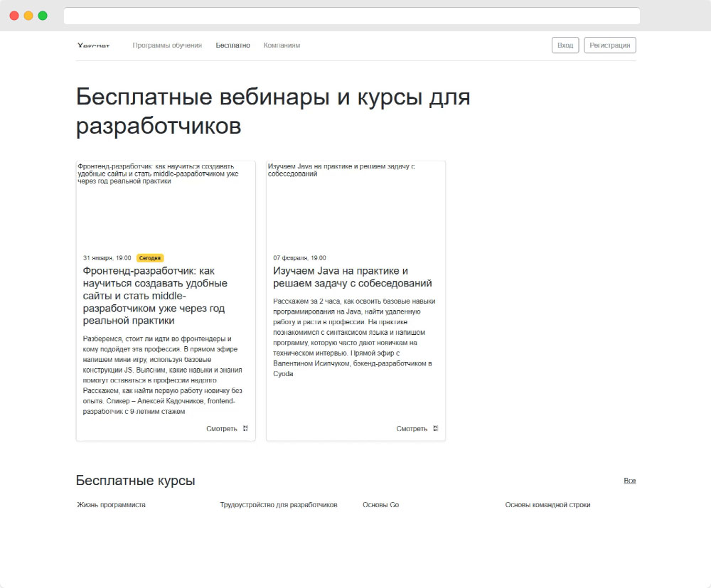Open the Трудоустройство для разработчиков course
Viewport: 711px width, 588px height.
[280, 504]
